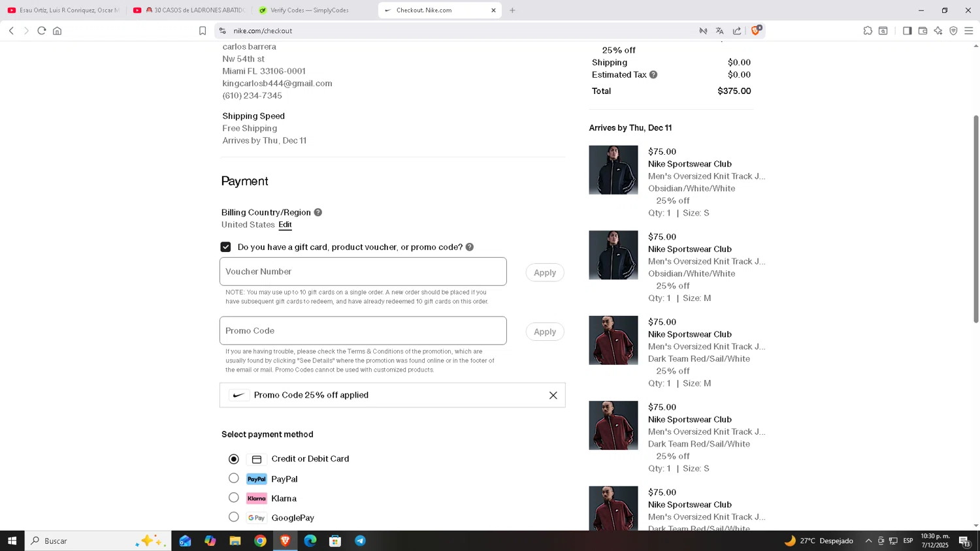Open Microsoft Store from taskbar

tap(335, 541)
